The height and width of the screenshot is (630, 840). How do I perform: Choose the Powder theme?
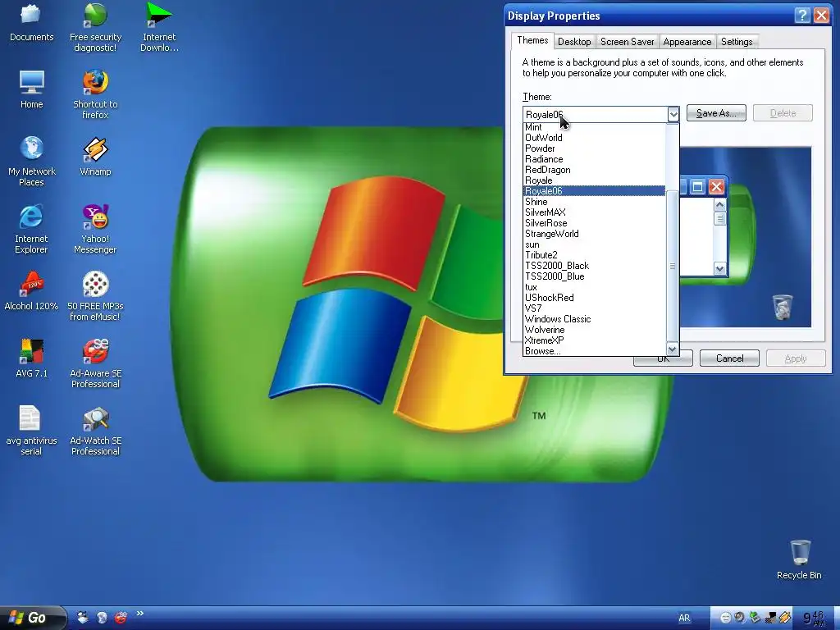(594, 148)
